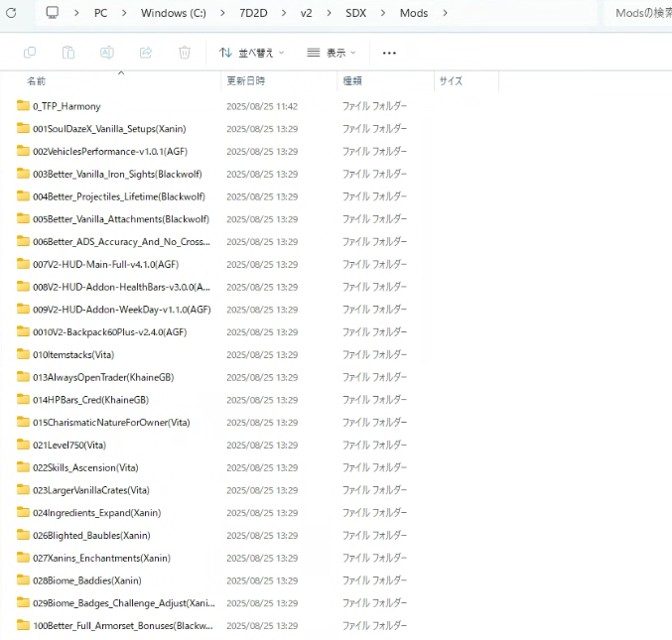Select 009V2-HUD-Addon-WeekDay-v1.1.0(AGF) folder
Viewport: 672px width, 640px height.
coord(122,310)
